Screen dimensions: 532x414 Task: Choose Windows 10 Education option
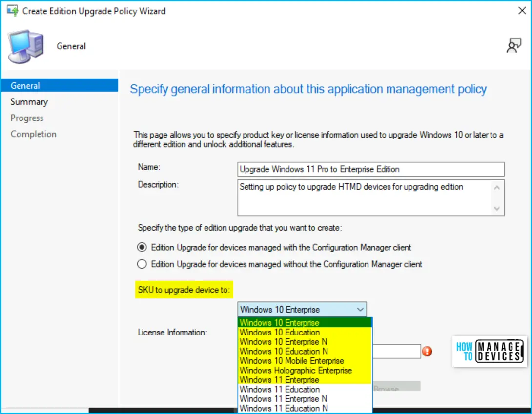tap(305, 332)
